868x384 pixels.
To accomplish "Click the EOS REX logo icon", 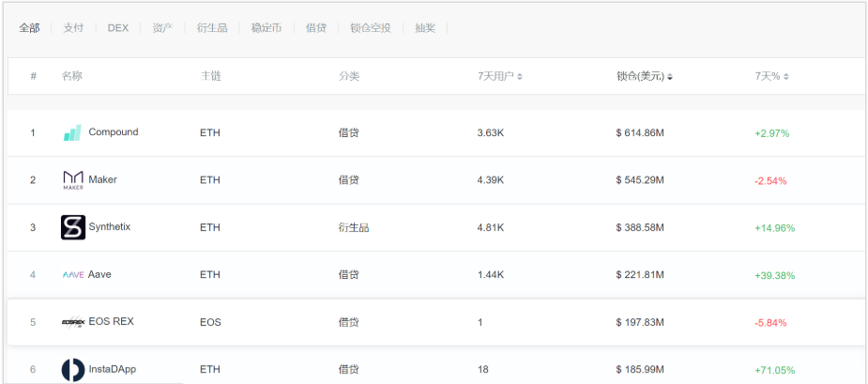I will pos(73,322).
